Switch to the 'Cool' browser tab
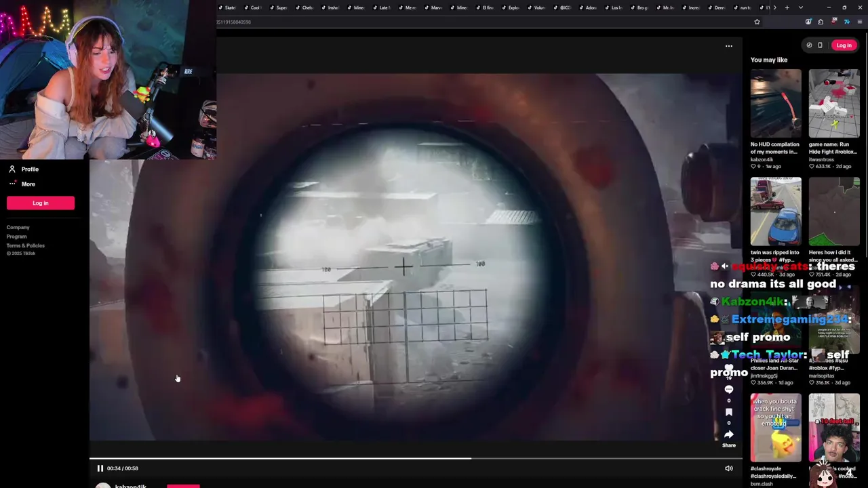Viewport: 868px width, 488px height. coord(254,7)
